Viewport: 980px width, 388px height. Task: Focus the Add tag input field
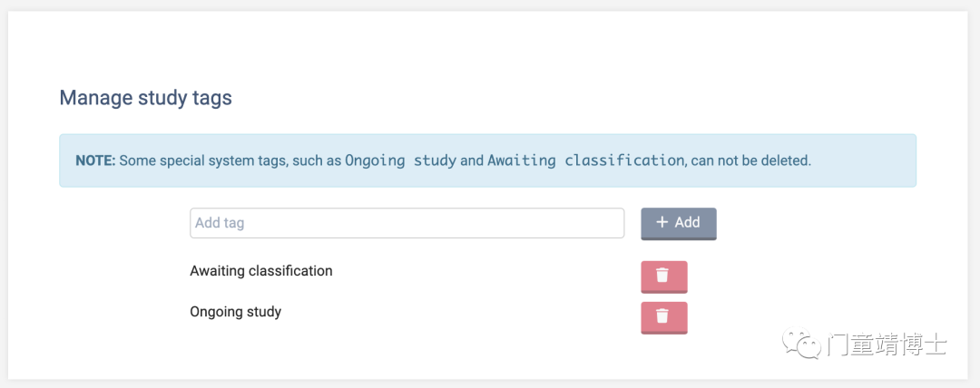(x=407, y=223)
